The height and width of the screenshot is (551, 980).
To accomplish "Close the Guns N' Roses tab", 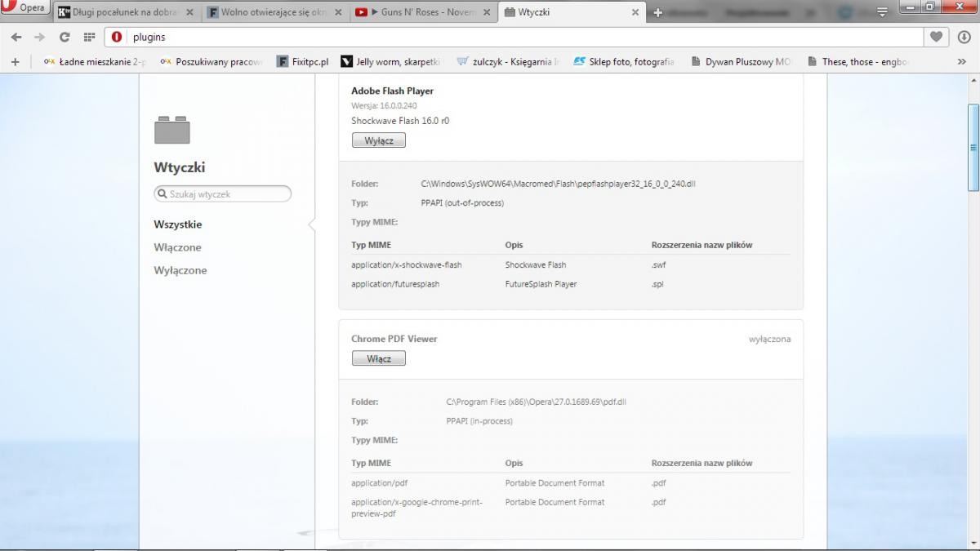I will click(x=486, y=13).
